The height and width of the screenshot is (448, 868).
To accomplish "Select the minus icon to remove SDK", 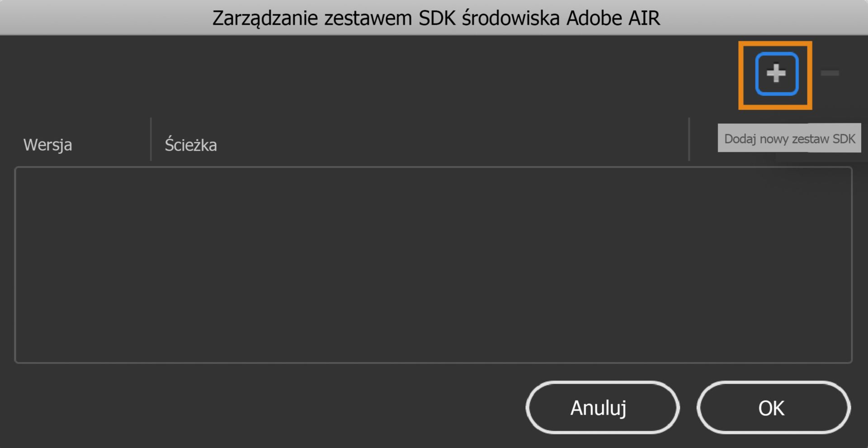I will tap(830, 74).
